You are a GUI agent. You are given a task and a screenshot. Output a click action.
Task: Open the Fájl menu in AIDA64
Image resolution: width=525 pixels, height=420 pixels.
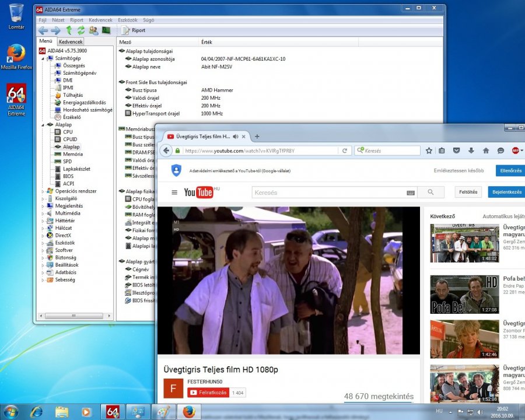(x=43, y=20)
